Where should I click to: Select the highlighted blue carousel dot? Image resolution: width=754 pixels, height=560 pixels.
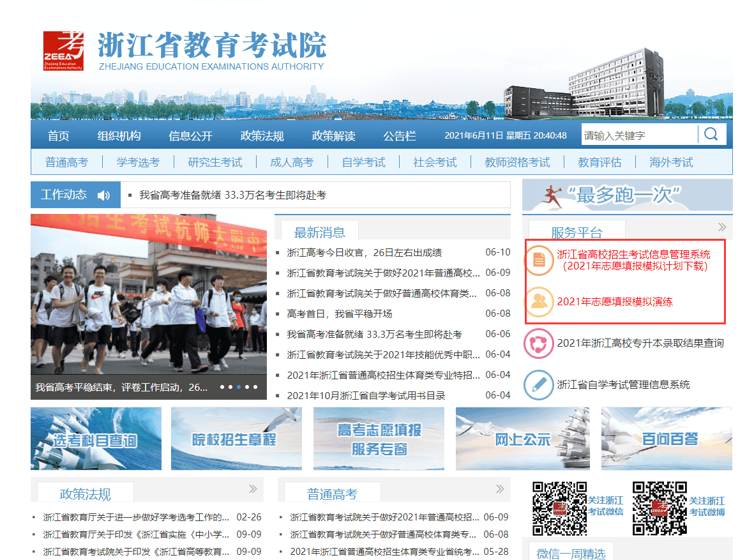coord(239,387)
